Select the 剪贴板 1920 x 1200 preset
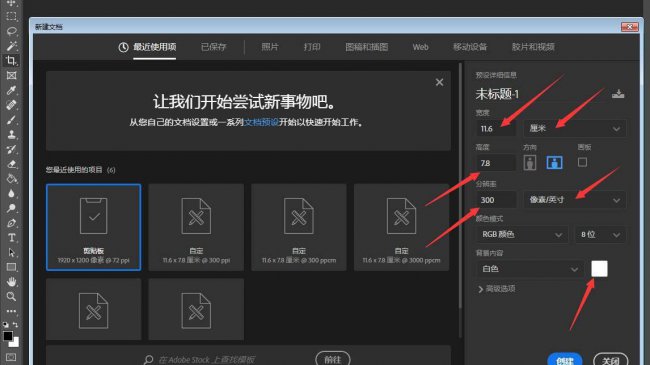Screen dimensions: 650x365 coord(94,227)
